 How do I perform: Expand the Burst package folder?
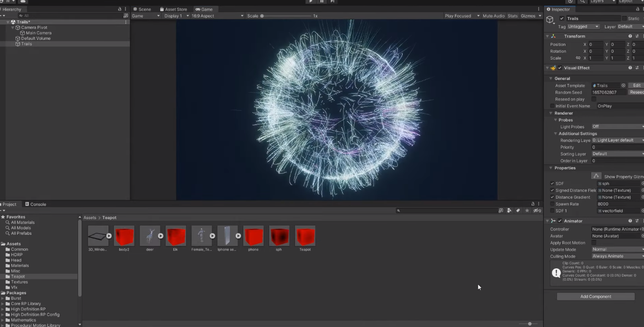3,298
